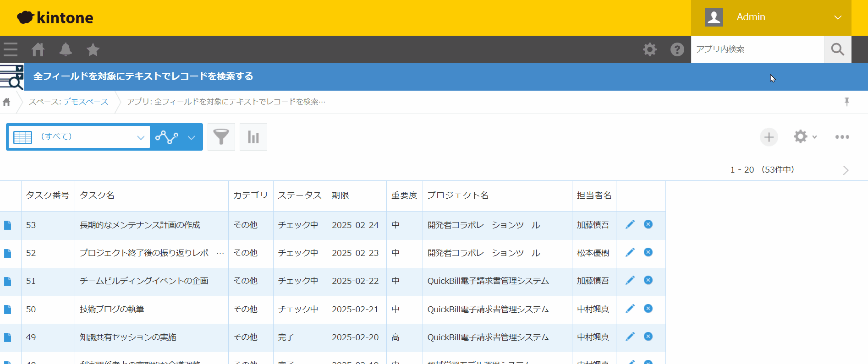Delete record 51 with x icon
Screen dimensions: 868x364
[x=648, y=280]
